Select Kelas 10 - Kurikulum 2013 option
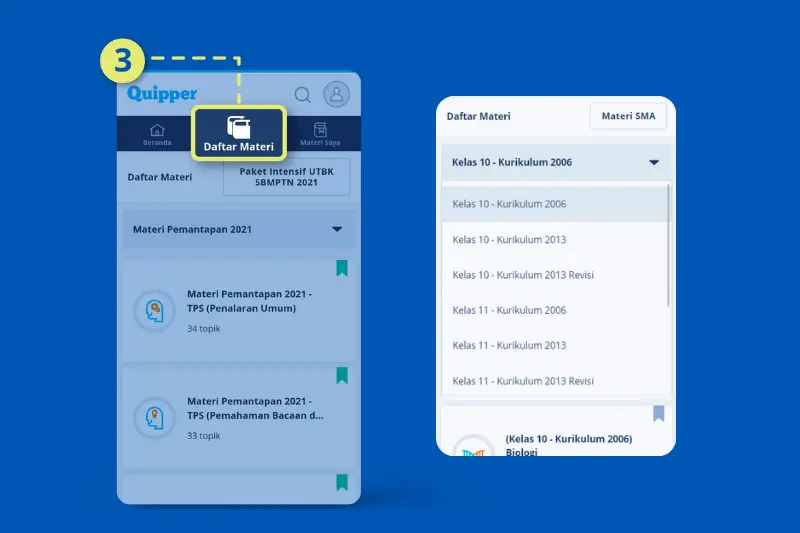 point(555,239)
